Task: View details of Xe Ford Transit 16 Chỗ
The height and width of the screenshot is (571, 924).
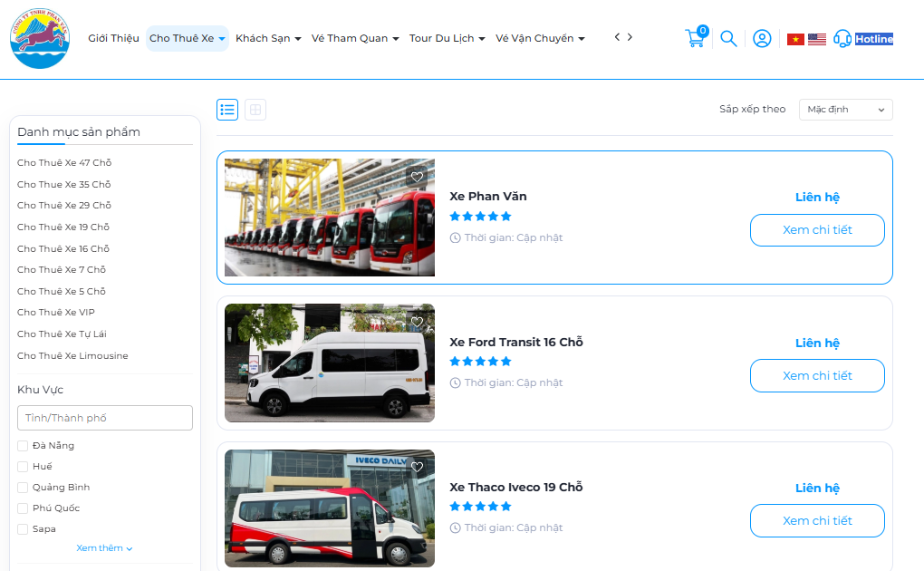Action: [817, 376]
